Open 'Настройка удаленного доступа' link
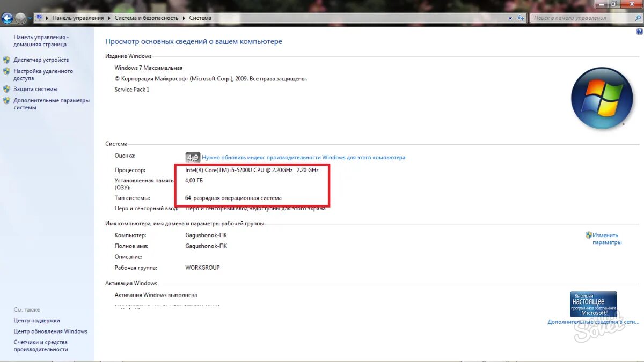Image resolution: width=644 pixels, height=362 pixels. tap(43, 75)
